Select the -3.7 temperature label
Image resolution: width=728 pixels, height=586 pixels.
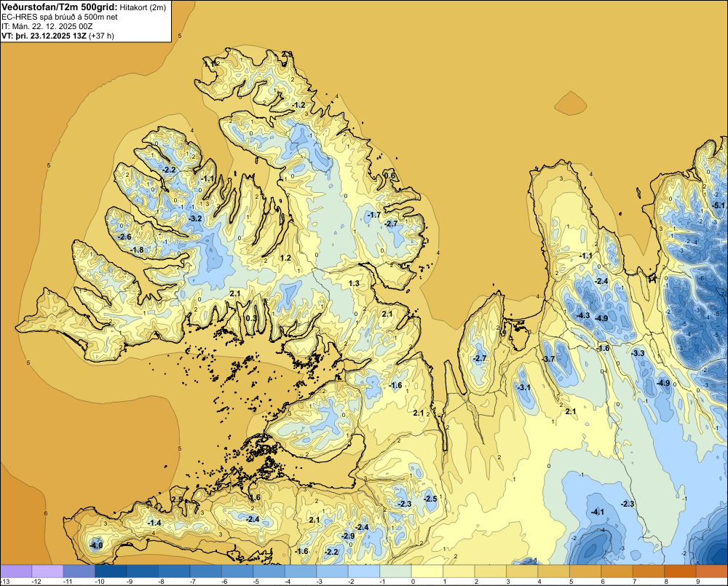[549, 359]
